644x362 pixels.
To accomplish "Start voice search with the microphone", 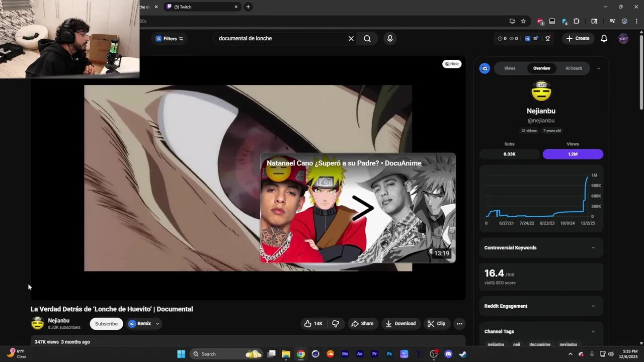I will tap(390, 39).
